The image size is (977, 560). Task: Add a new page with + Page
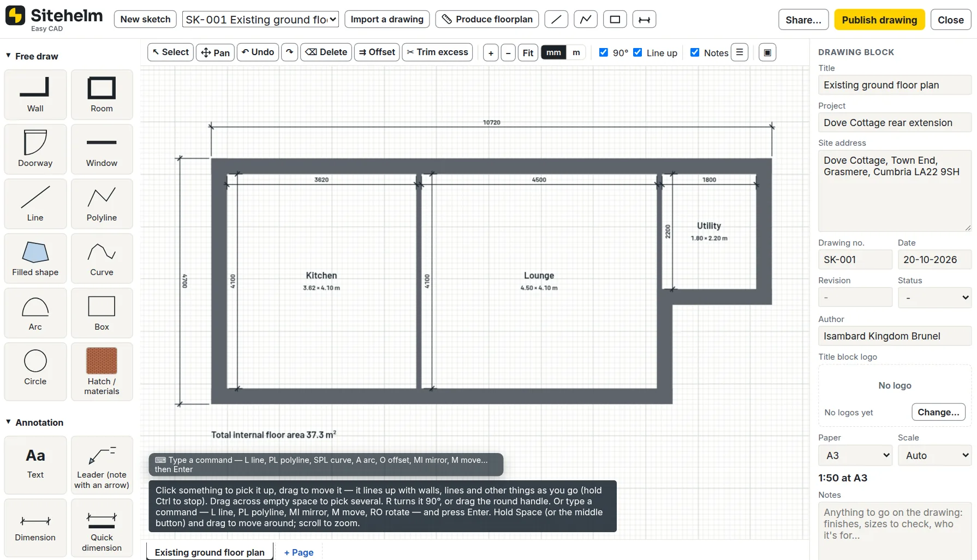(x=299, y=552)
